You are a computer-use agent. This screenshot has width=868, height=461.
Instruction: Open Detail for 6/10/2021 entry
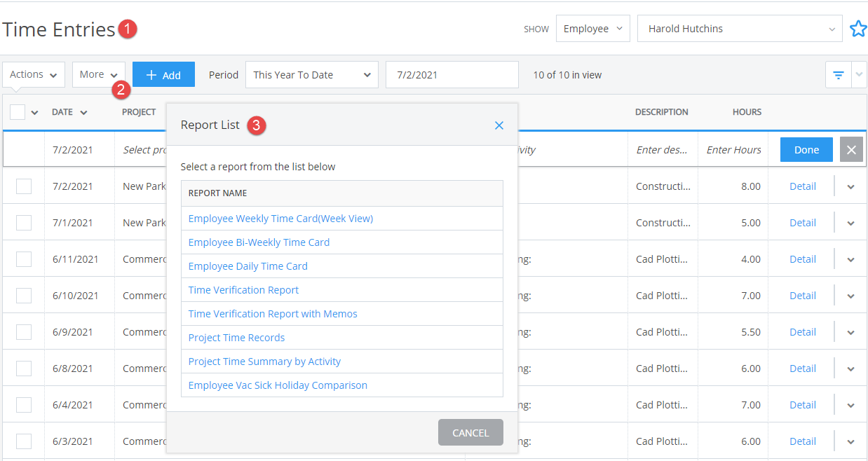[803, 296]
